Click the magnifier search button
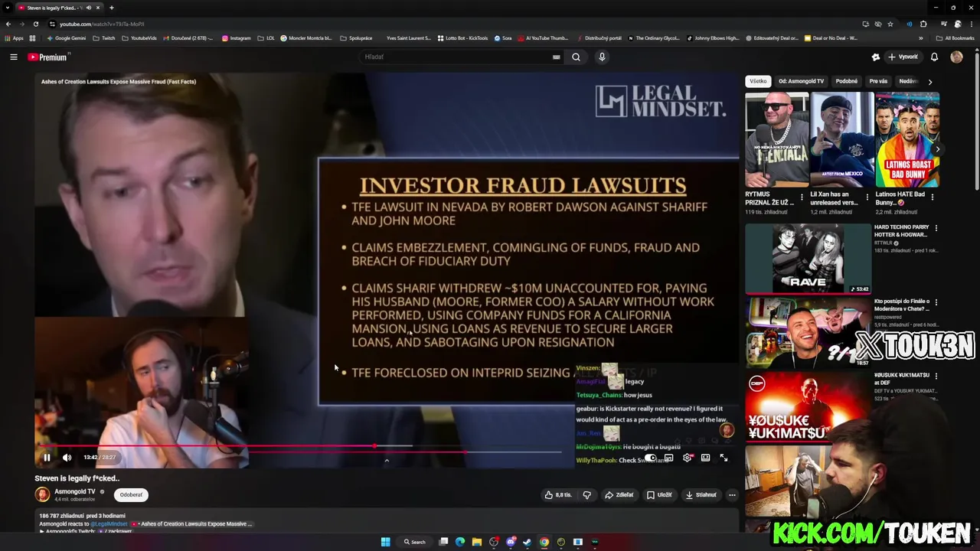The width and height of the screenshot is (980, 551). (x=576, y=57)
